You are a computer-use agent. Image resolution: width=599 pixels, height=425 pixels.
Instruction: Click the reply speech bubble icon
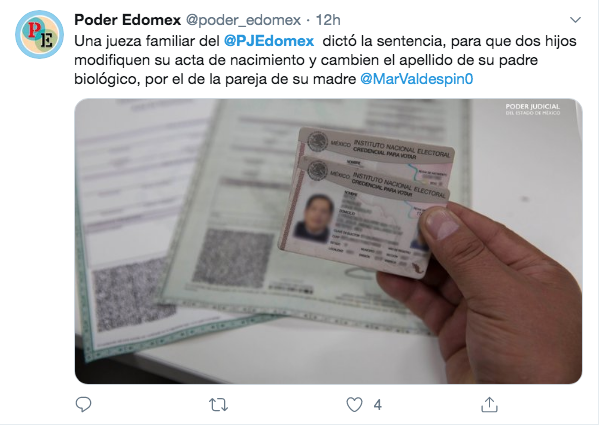click(x=83, y=404)
